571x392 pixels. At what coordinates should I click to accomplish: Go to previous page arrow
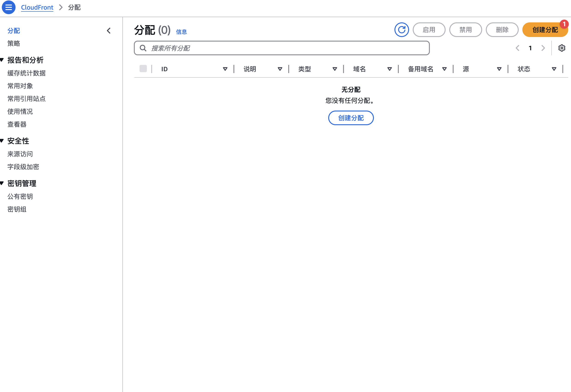coord(517,48)
